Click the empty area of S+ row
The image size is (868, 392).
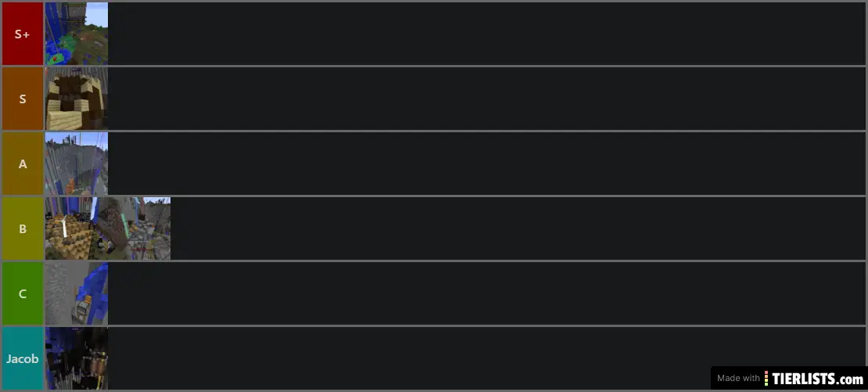(x=485, y=34)
